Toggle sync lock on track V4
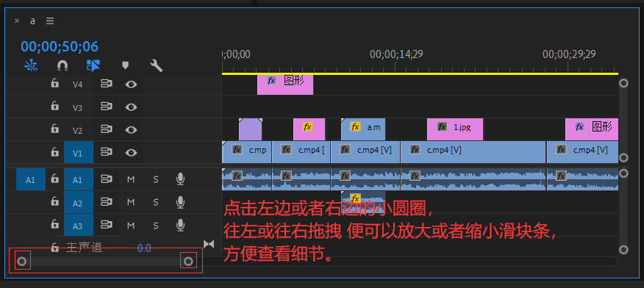644x288 pixels. pos(107,84)
